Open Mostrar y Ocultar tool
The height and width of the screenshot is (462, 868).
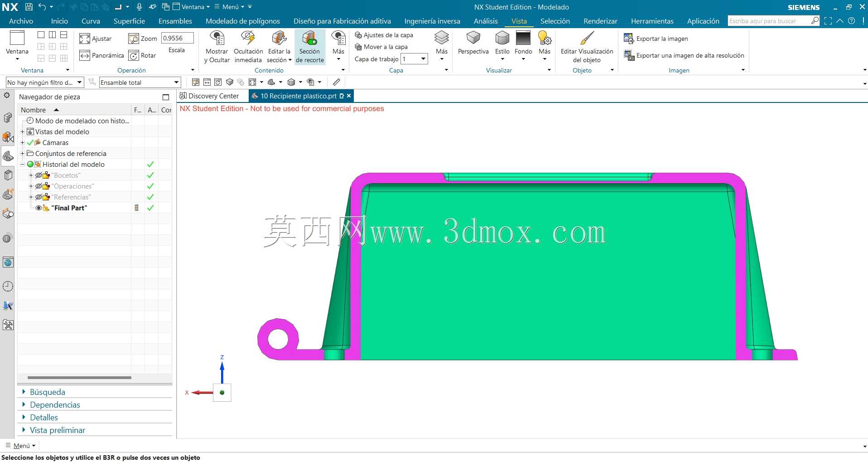pyautogui.click(x=217, y=47)
